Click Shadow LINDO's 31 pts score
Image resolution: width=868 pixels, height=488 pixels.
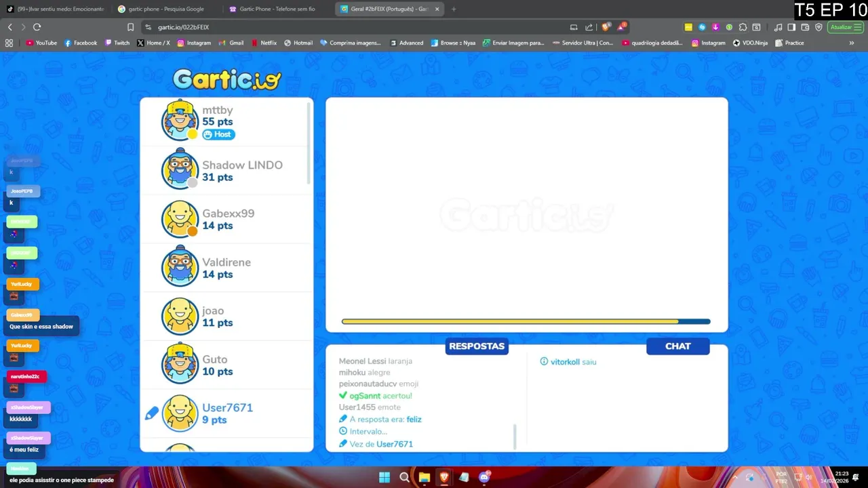(x=217, y=178)
